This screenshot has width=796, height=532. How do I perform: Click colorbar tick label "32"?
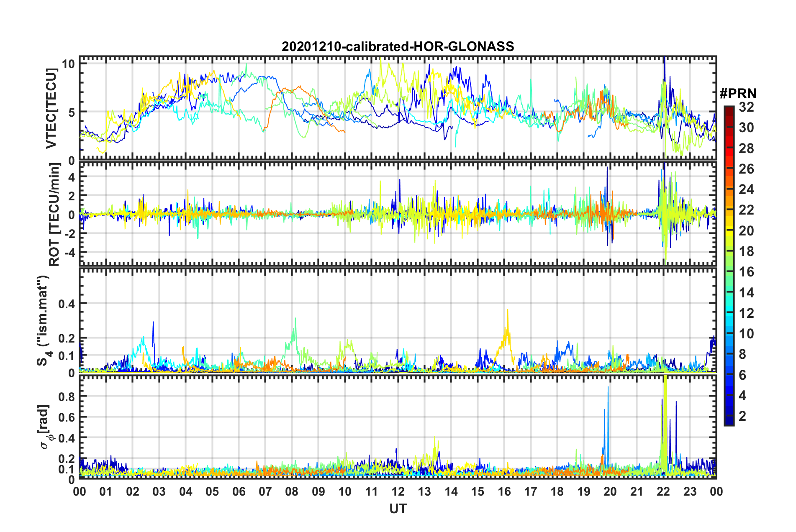click(746, 107)
